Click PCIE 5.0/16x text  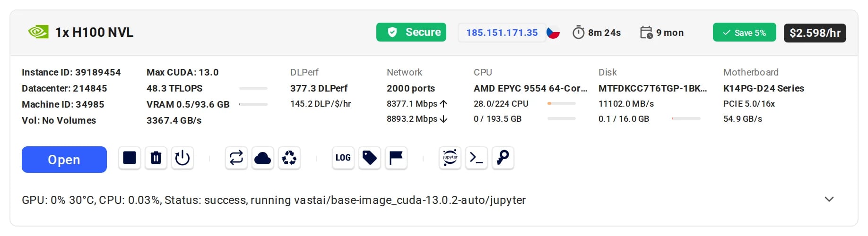click(749, 103)
